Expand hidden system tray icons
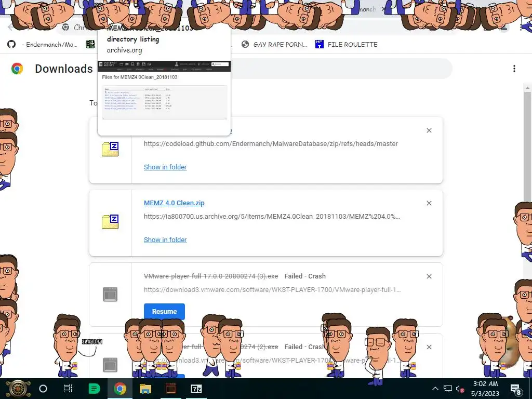The image size is (532, 399). click(x=435, y=389)
